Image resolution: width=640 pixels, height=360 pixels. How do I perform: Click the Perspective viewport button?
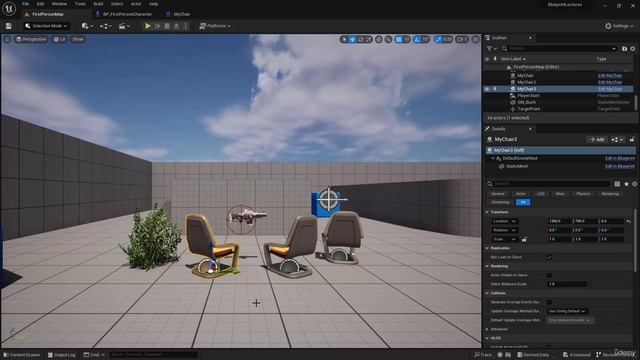(31, 40)
